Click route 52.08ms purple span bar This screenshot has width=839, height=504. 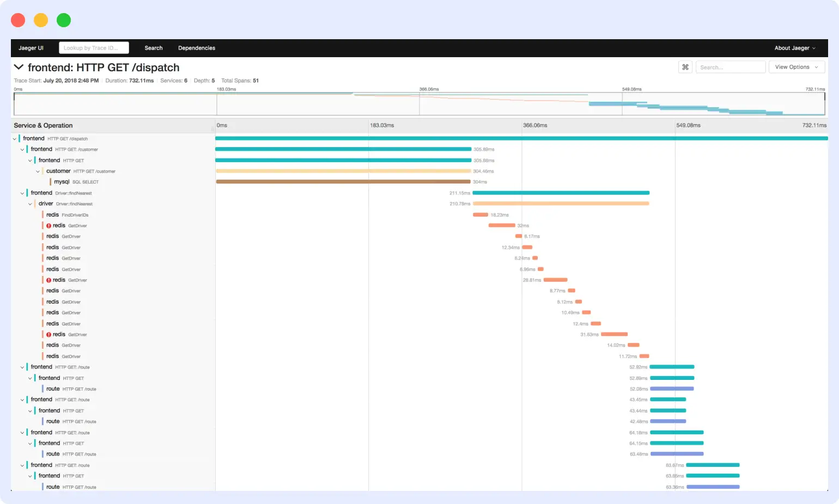(672, 389)
